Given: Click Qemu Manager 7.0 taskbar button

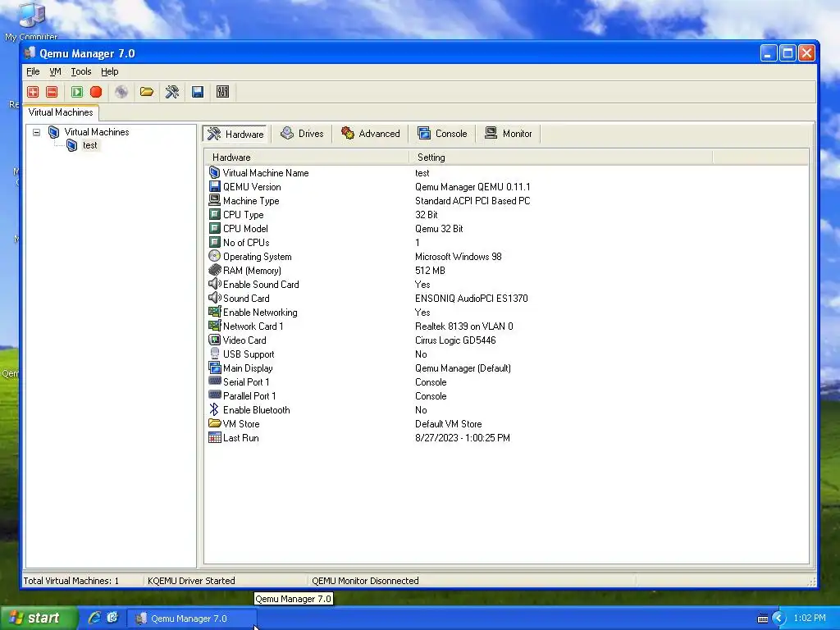Looking at the screenshot, I should click(x=191, y=619).
